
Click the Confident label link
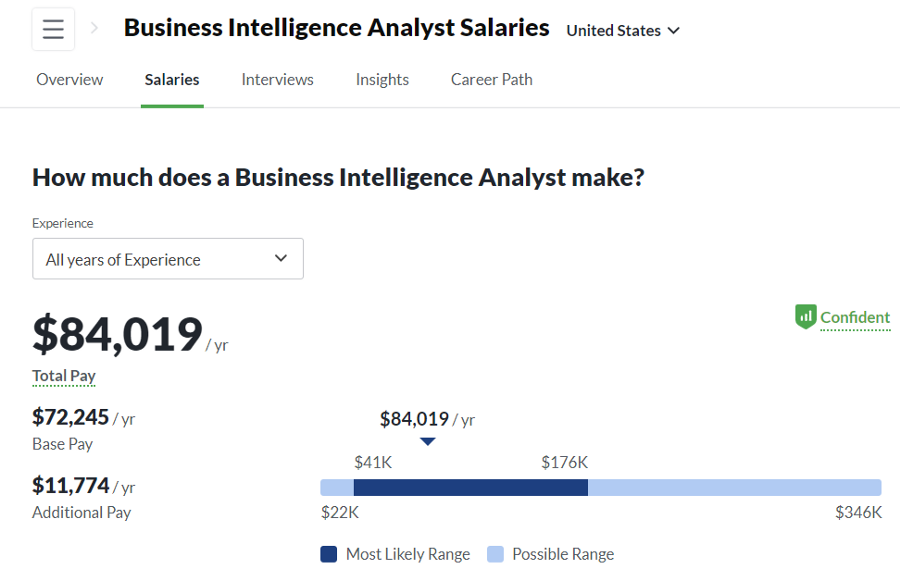855,317
